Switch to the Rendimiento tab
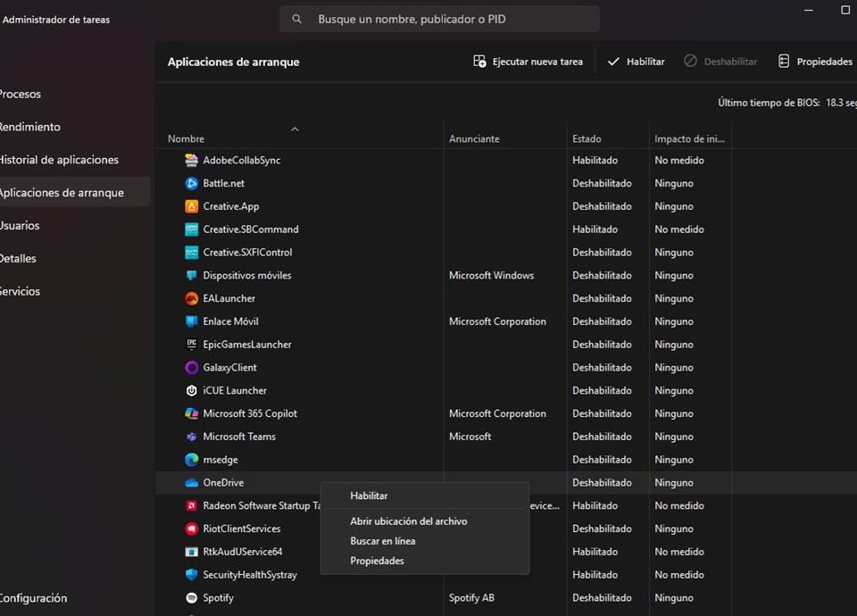 click(x=29, y=127)
